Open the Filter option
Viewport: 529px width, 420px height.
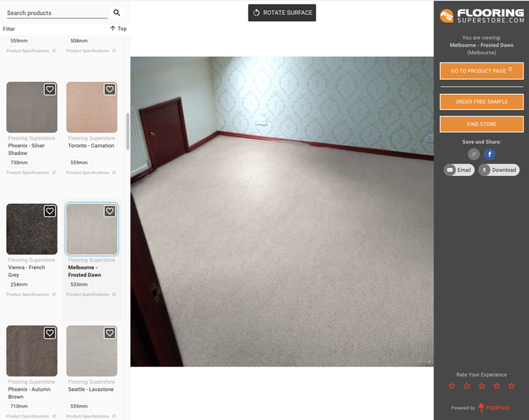point(9,29)
